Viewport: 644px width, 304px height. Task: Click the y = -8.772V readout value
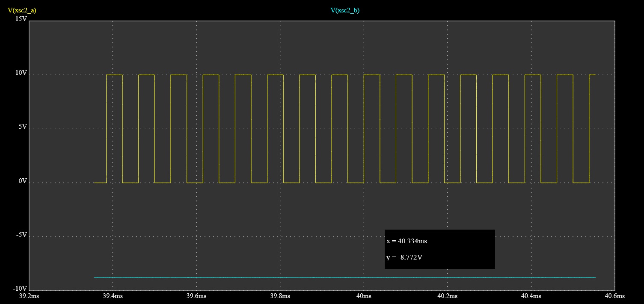(404, 257)
